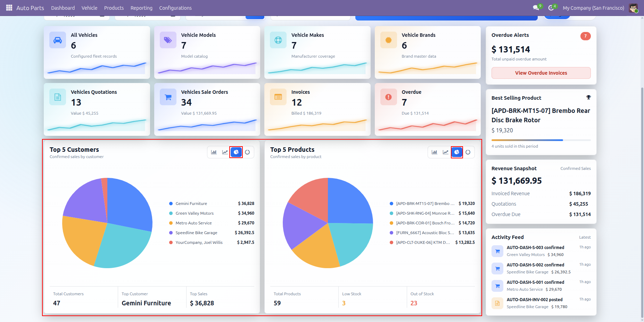Open the messages chat icon

tap(536, 8)
